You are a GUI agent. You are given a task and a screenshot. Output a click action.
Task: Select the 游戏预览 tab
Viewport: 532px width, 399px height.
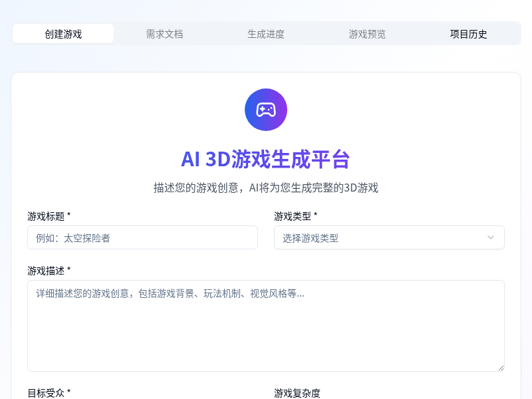[366, 33]
